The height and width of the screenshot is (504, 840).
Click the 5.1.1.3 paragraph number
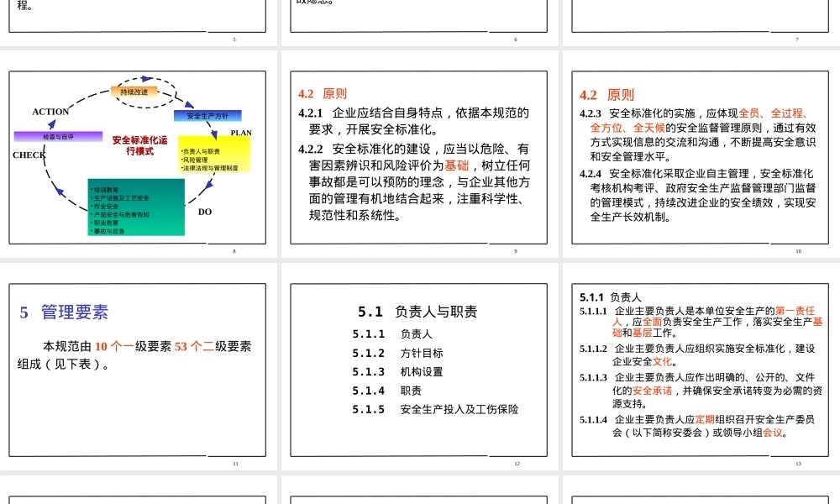[593, 378]
